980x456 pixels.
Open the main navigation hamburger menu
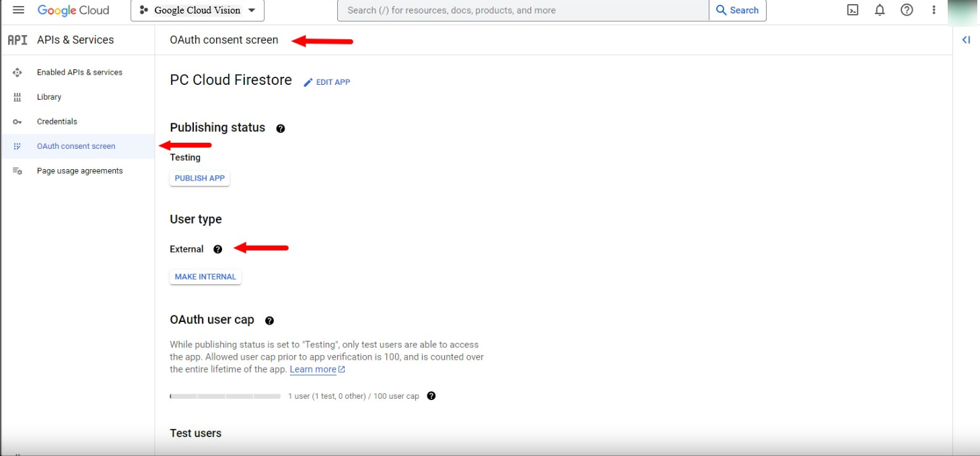[x=18, y=10]
